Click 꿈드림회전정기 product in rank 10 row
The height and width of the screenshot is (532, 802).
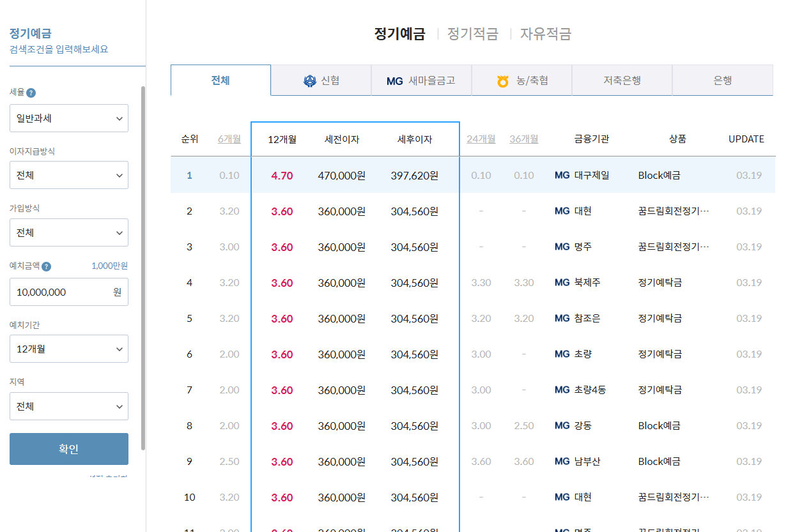(674, 497)
